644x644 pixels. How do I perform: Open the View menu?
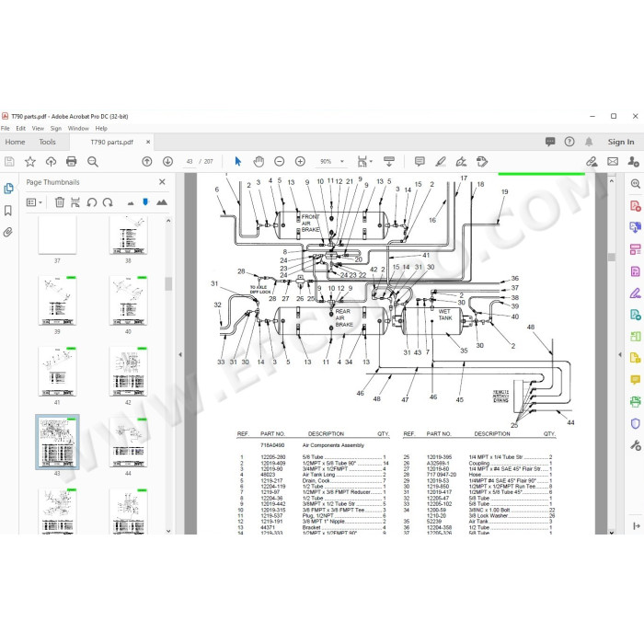pos(38,128)
